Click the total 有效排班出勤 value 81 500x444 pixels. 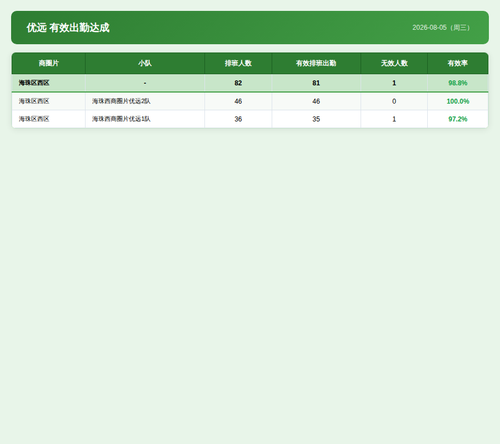(x=316, y=83)
